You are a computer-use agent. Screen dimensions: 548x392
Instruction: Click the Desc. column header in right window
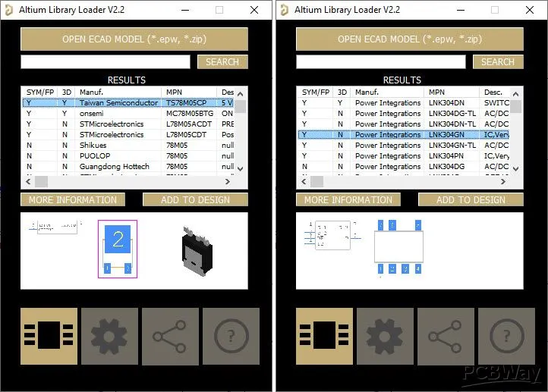coord(494,93)
